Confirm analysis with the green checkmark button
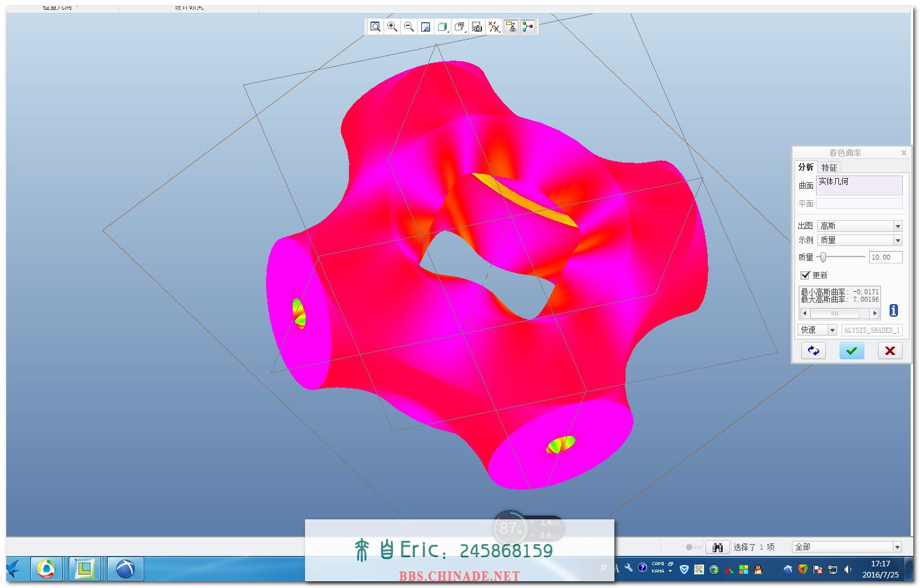This screenshot has width=920, height=588. [x=851, y=351]
